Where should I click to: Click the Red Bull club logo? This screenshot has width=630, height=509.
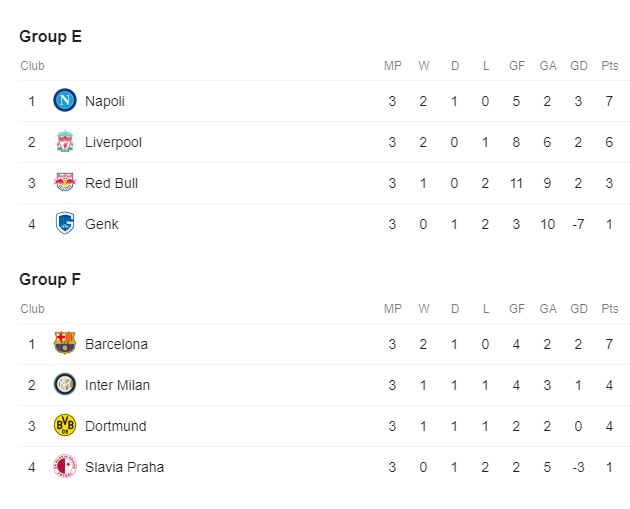(65, 182)
